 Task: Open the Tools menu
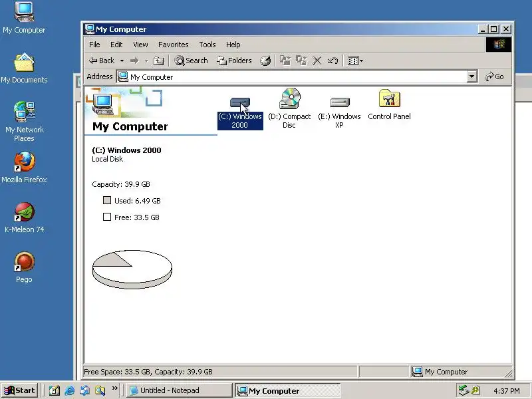point(207,45)
